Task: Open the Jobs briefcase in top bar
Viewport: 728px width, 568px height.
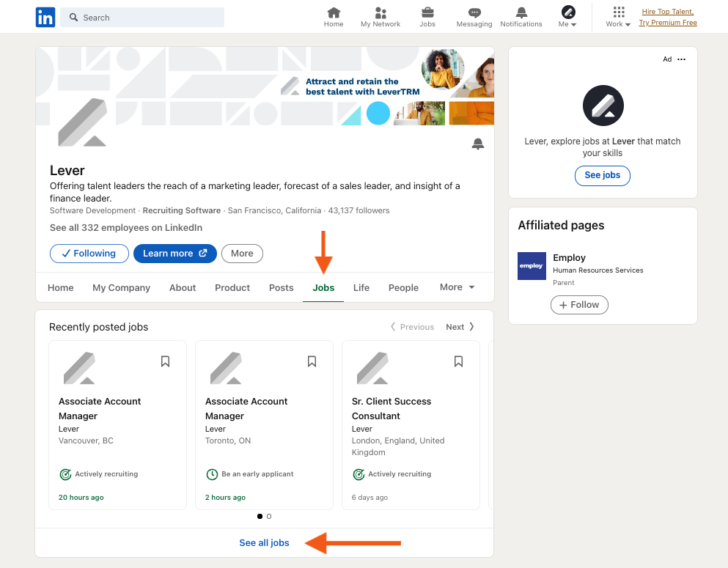Action: pos(427,17)
